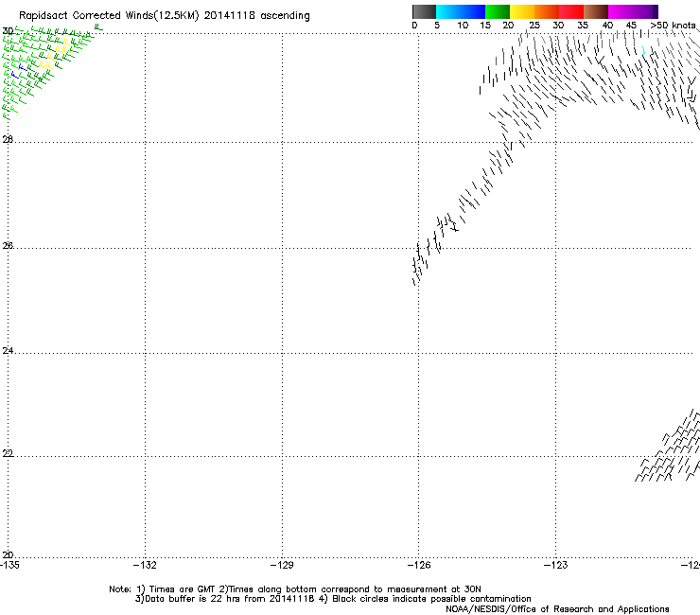Click the date '20141118 ascending' in title
This screenshot has height=615, width=700.
(256, 15)
